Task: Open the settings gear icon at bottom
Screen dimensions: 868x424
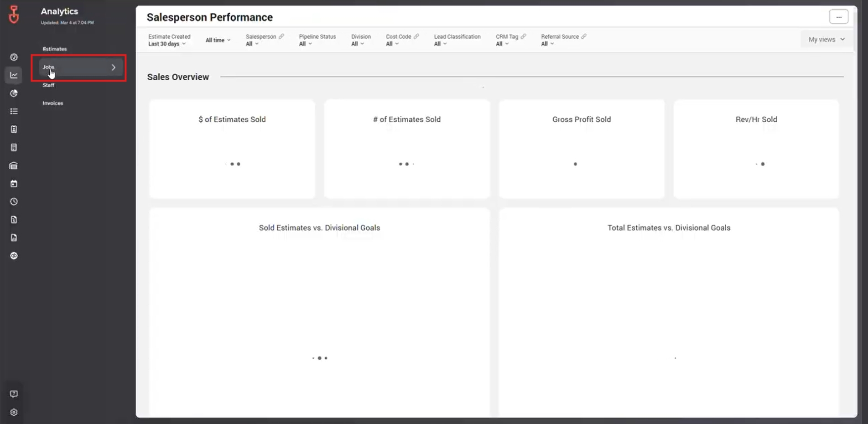Action: 14,412
